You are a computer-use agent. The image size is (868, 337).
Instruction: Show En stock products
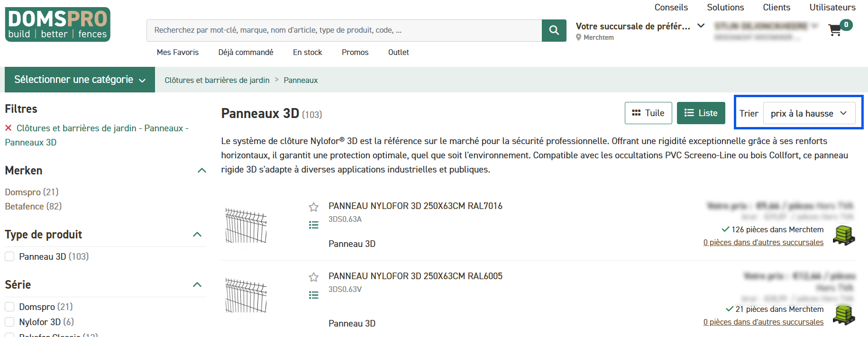[x=307, y=52]
